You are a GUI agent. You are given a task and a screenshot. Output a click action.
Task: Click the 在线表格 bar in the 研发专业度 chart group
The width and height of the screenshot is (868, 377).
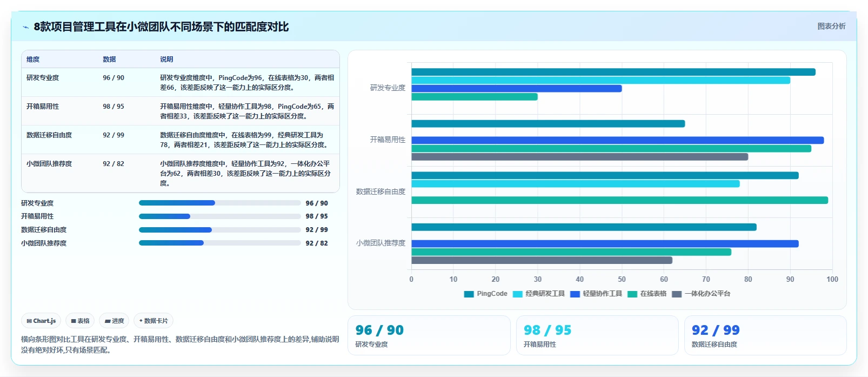[x=475, y=97]
